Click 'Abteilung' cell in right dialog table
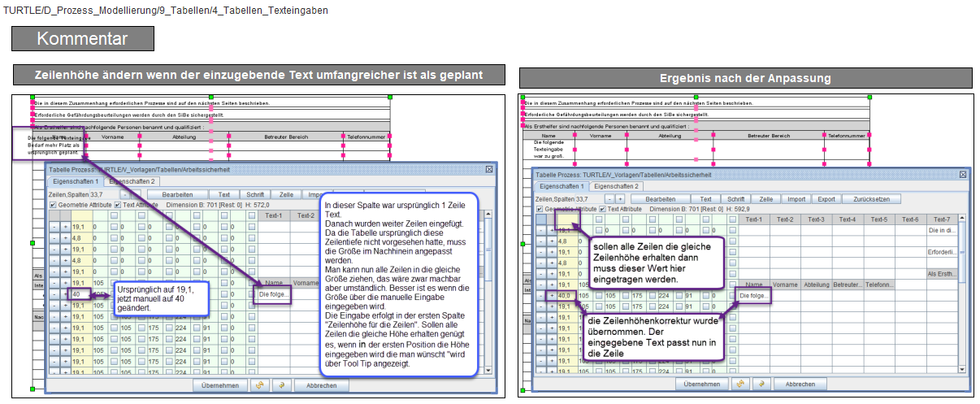The height and width of the screenshot is (404, 980). click(816, 285)
